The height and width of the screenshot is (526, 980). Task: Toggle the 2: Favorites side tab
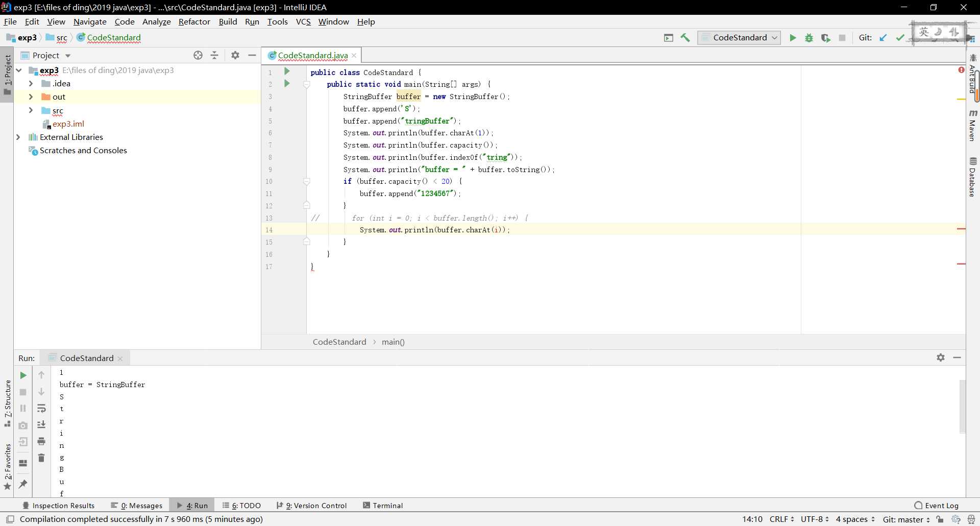[x=7, y=467]
